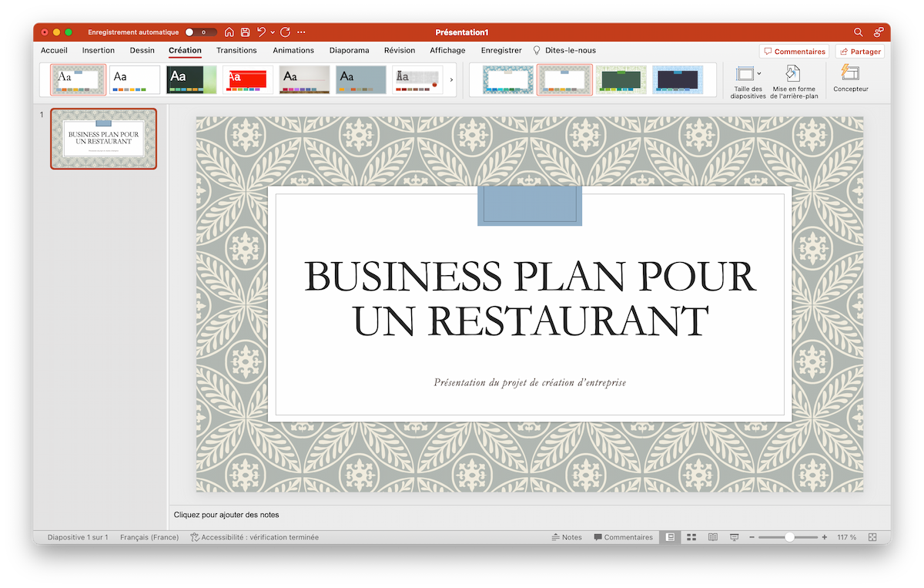Start the slideshow from the status bar

734,537
